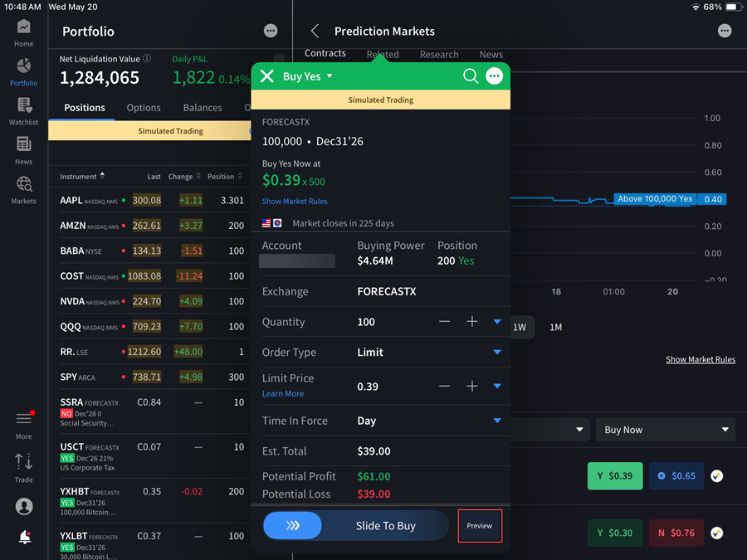The height and width of the screenshot is (560, 747).
Task: Click the Y $0.39 buy button
Action: pos(615,475)
